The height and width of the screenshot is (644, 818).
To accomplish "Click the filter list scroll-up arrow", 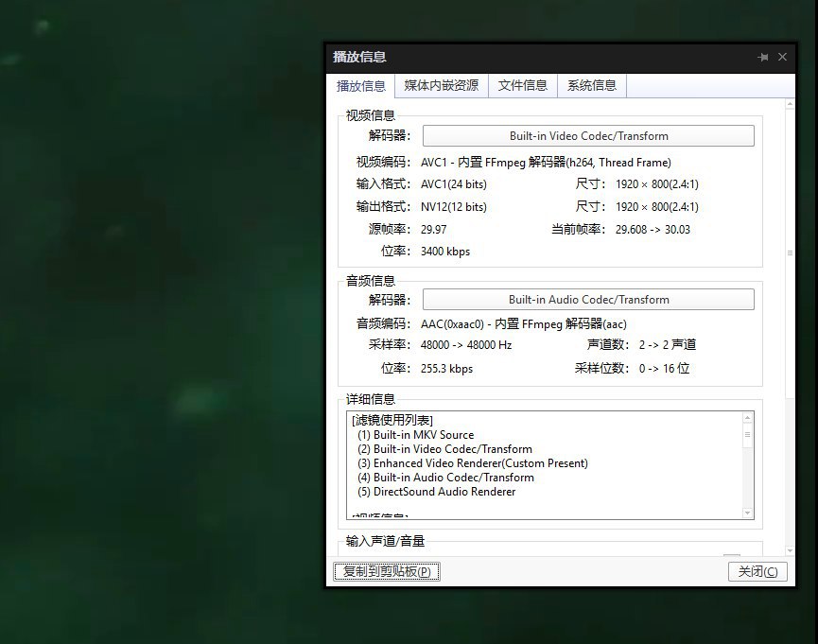I will point(748,418).
